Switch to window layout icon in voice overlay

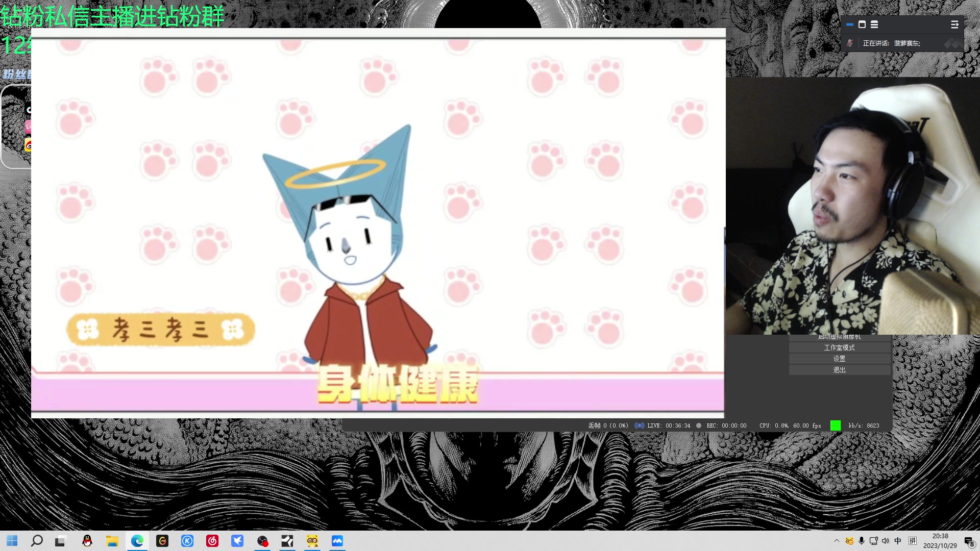(x=862, y=24)
